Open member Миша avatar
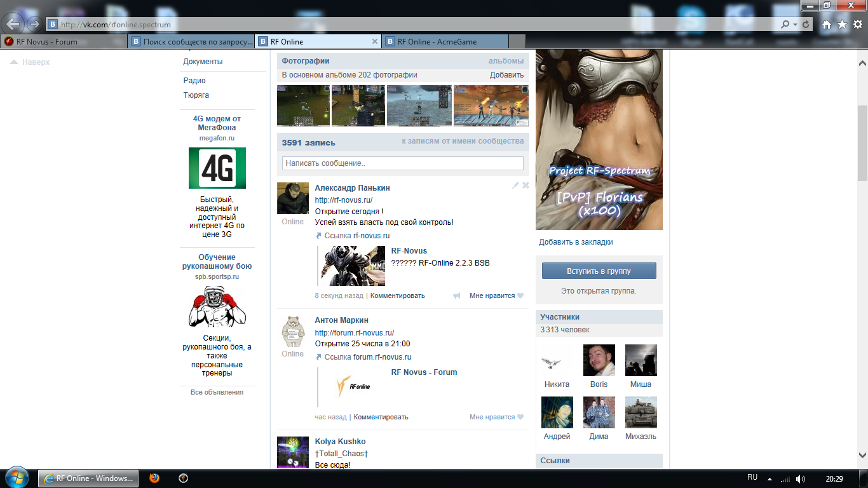 (641, 360)
